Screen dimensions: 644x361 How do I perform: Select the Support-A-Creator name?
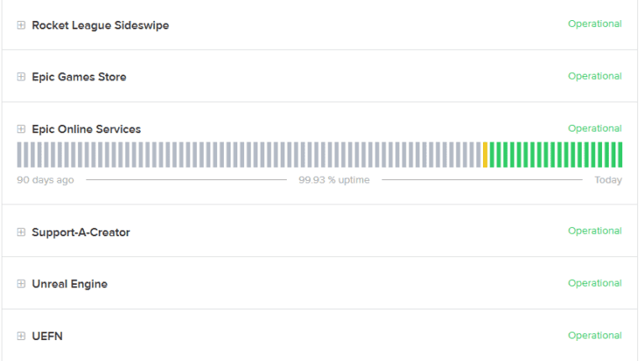[x=80, y=232]
